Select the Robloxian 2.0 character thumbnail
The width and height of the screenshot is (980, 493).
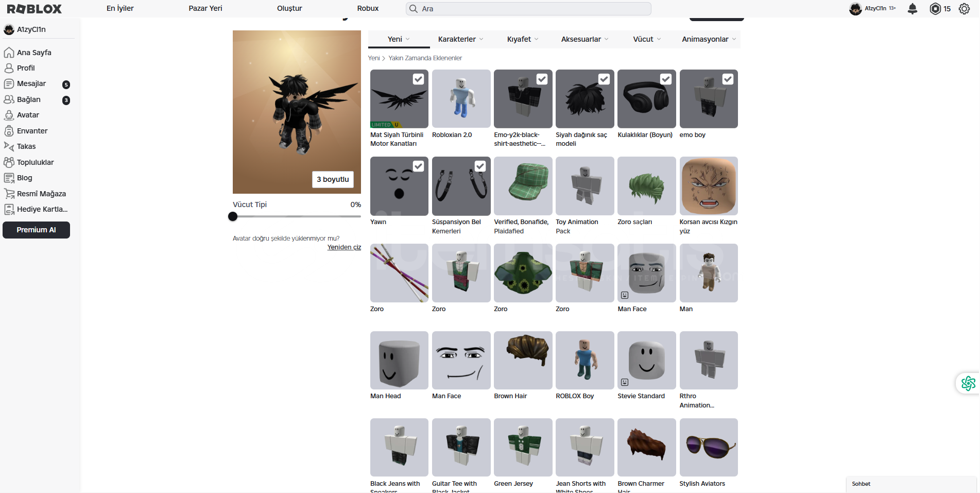click(x=461, y=98)
